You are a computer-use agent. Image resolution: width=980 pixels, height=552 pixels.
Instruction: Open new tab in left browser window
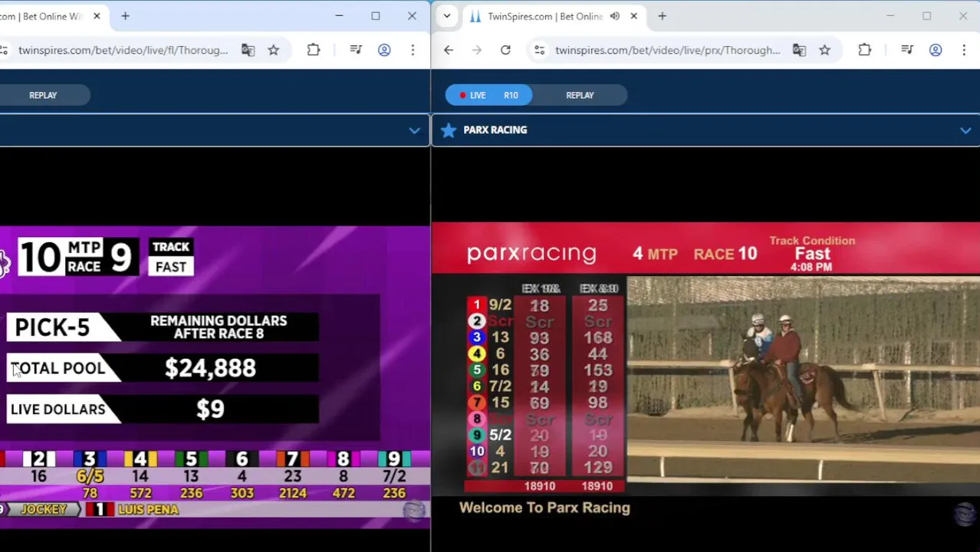pos(125,16)
